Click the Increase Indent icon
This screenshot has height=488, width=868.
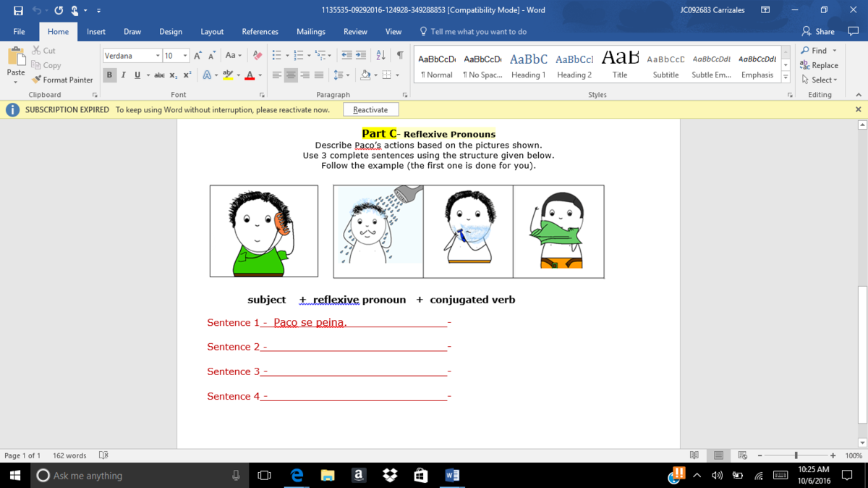[362, 56]
